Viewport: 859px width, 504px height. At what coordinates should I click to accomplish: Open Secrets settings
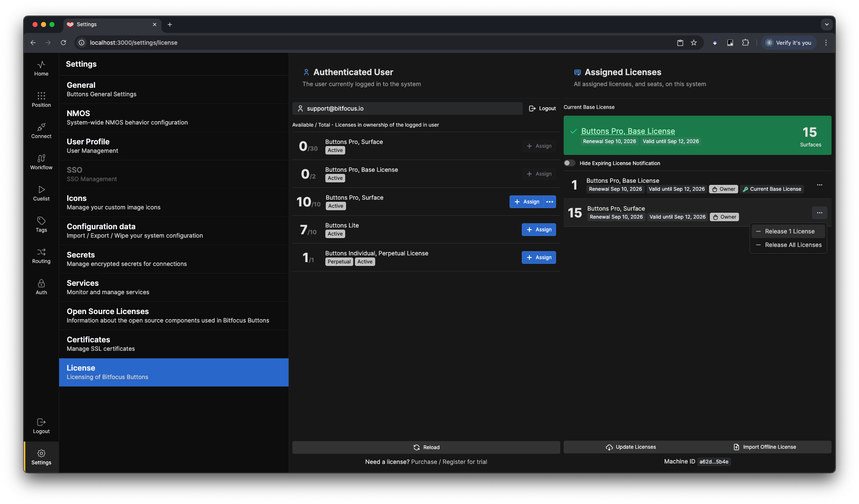(x=174, y=259)
